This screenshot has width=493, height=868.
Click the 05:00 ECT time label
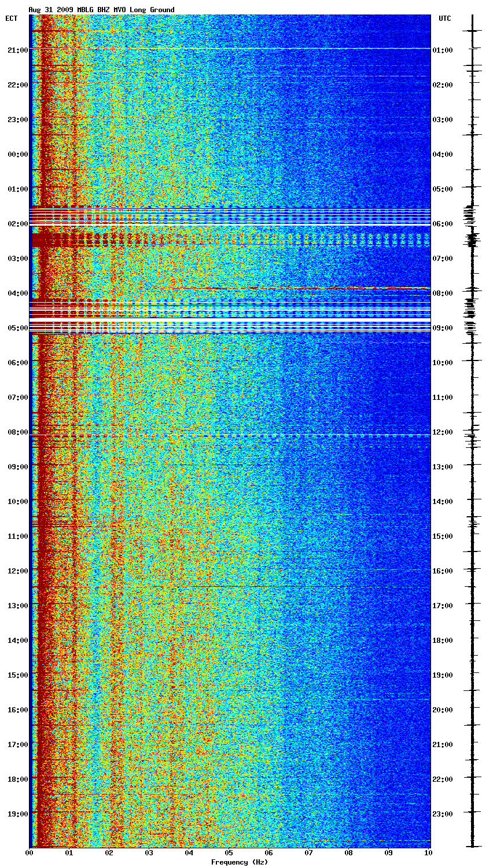tap(18, 328)
